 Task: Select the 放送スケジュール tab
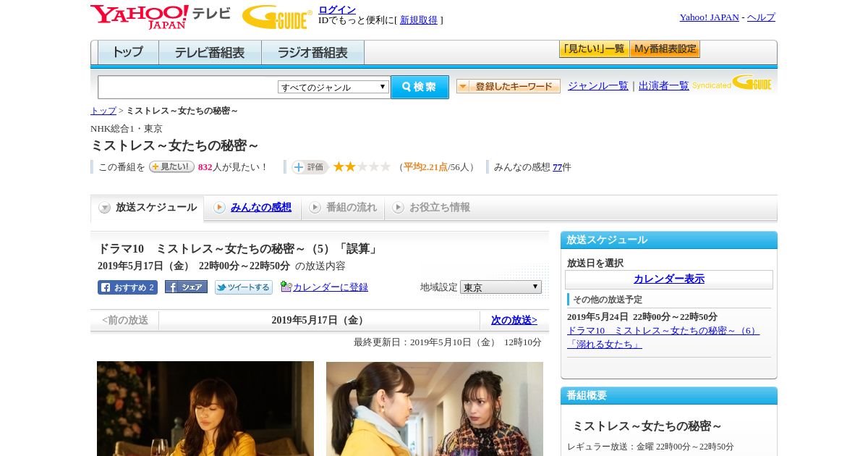coord(148,208)
